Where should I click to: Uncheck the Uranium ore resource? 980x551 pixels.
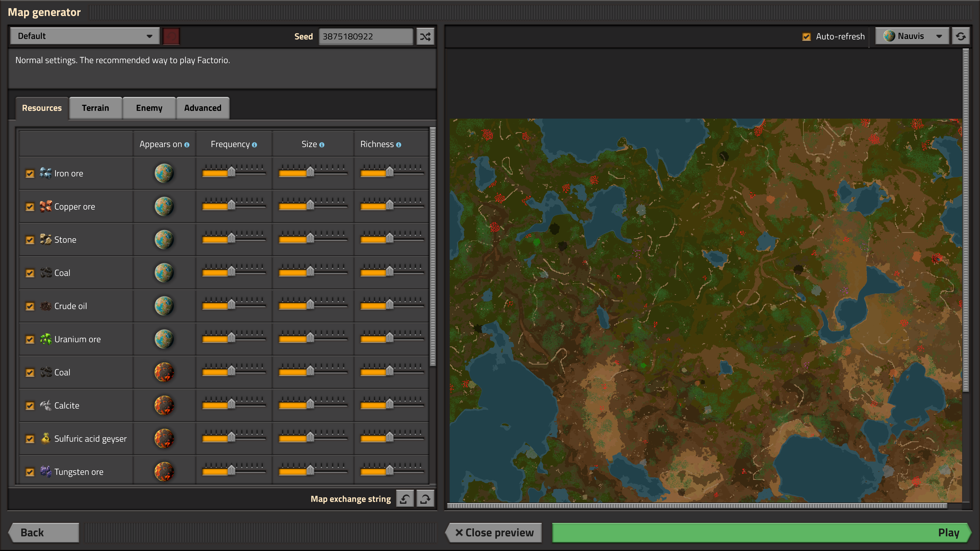tap(30, 340)
